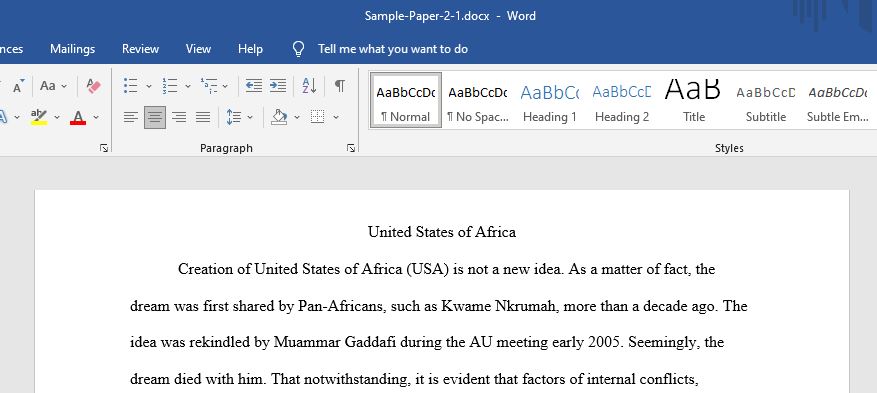Justify paragraph text
Screen dimensions: 877x393
[x=202, y=117]
